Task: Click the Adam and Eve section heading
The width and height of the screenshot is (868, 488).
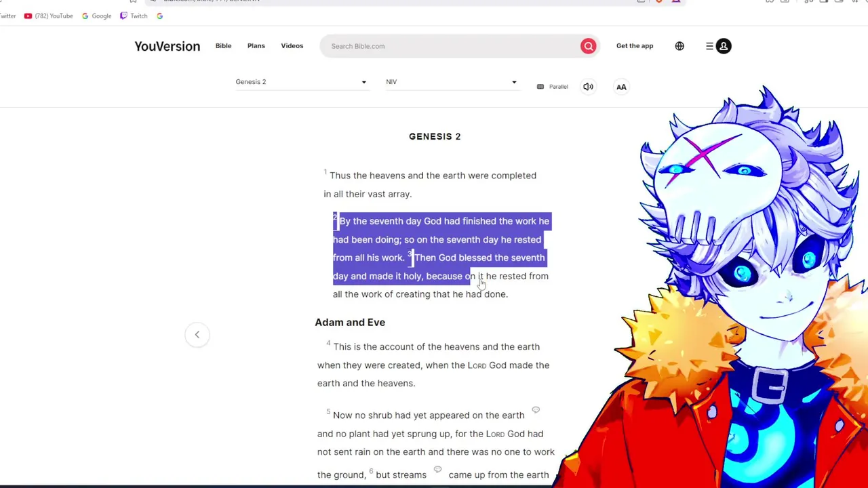Action: pyautogui.click(x=350, y=323)
